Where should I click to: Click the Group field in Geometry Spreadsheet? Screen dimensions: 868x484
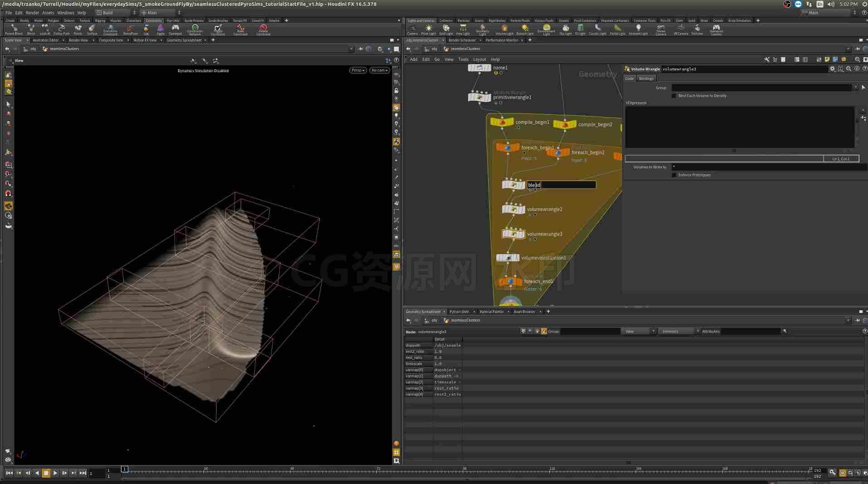590,332
